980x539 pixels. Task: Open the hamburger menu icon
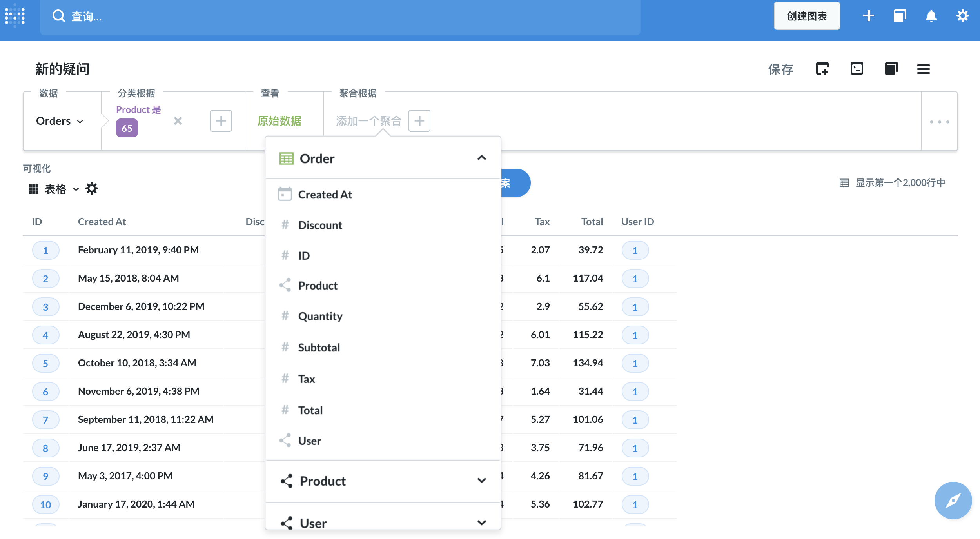point(923,69)
